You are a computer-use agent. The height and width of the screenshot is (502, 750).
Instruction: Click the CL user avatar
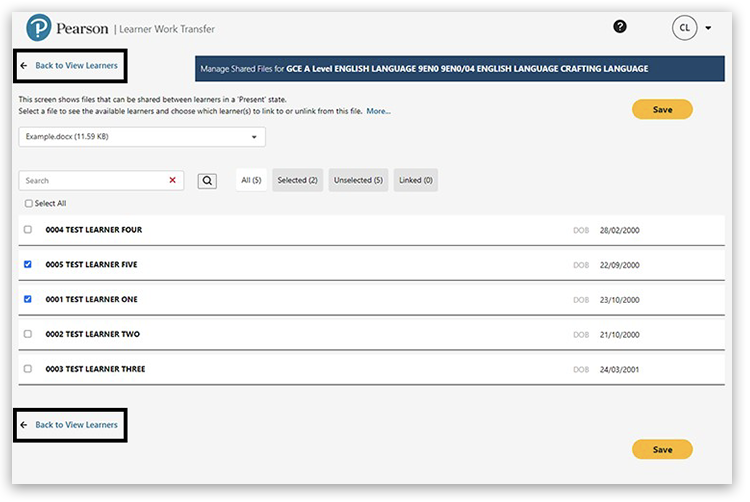point(684,28)
